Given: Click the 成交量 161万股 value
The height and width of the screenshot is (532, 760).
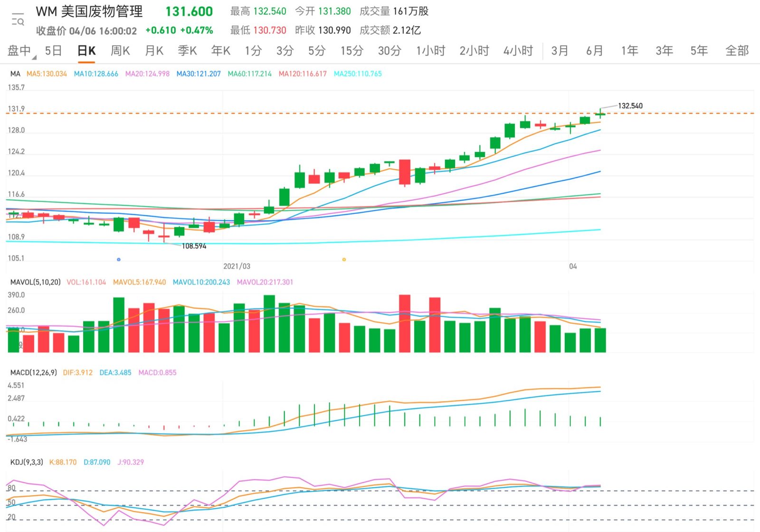Looking at the screenshot, I should [x=394, y=11].
